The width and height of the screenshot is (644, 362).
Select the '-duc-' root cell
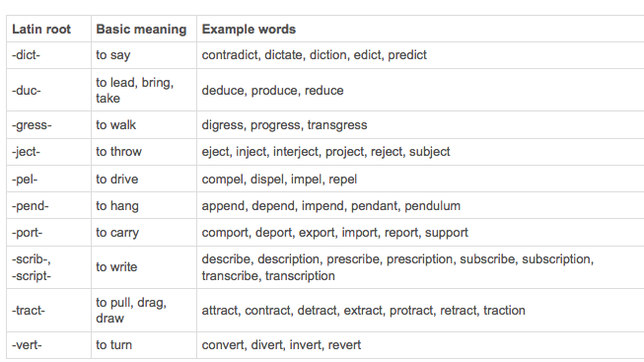tap(48, 90)
